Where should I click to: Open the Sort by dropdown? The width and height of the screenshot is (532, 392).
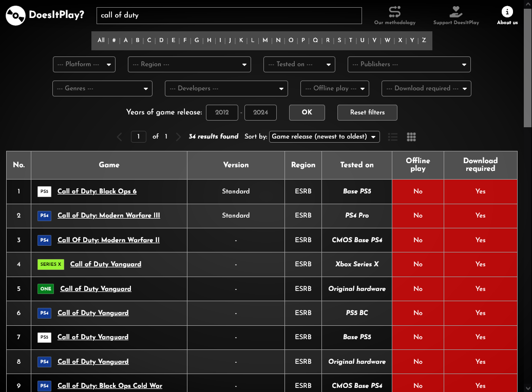tap(325, 136)
